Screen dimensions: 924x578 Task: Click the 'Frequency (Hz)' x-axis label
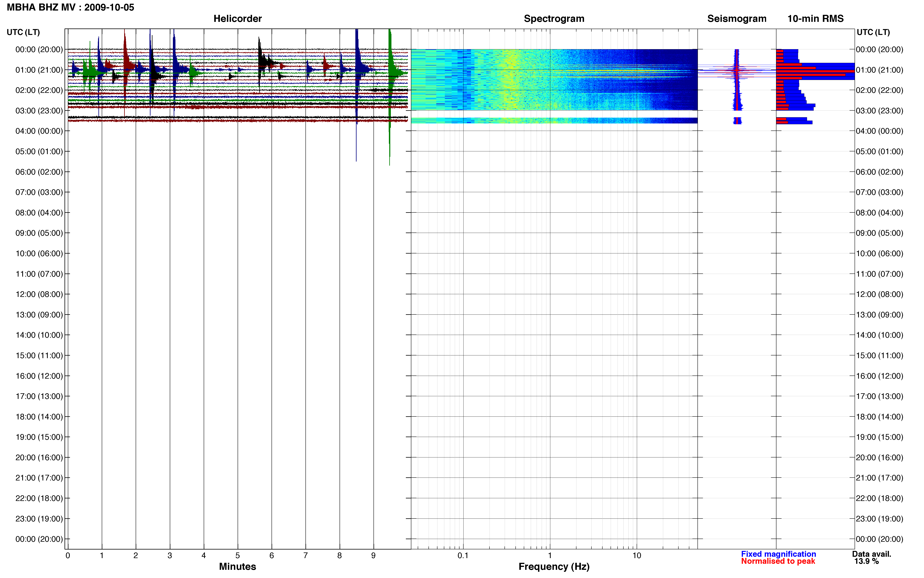(x=554, y=566)
